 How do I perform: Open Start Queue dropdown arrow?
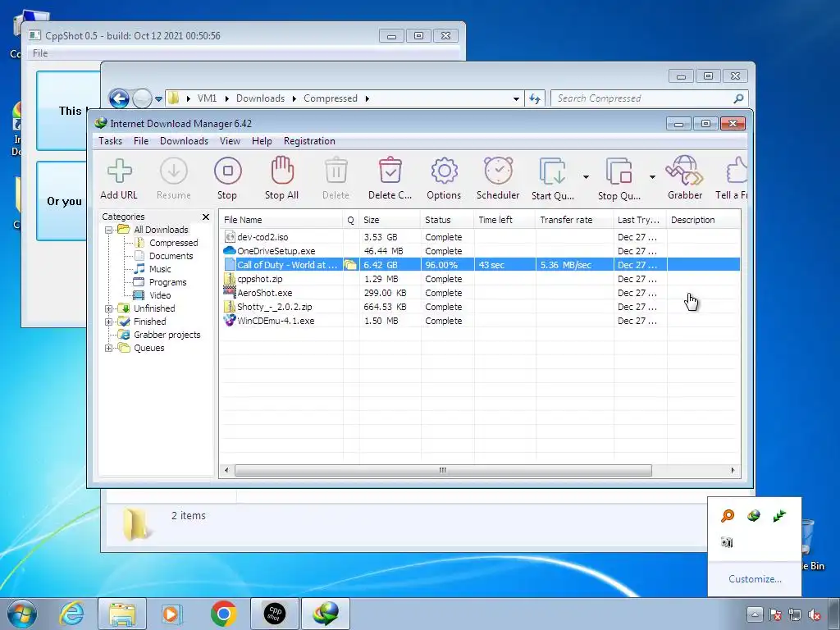[586, 177]
